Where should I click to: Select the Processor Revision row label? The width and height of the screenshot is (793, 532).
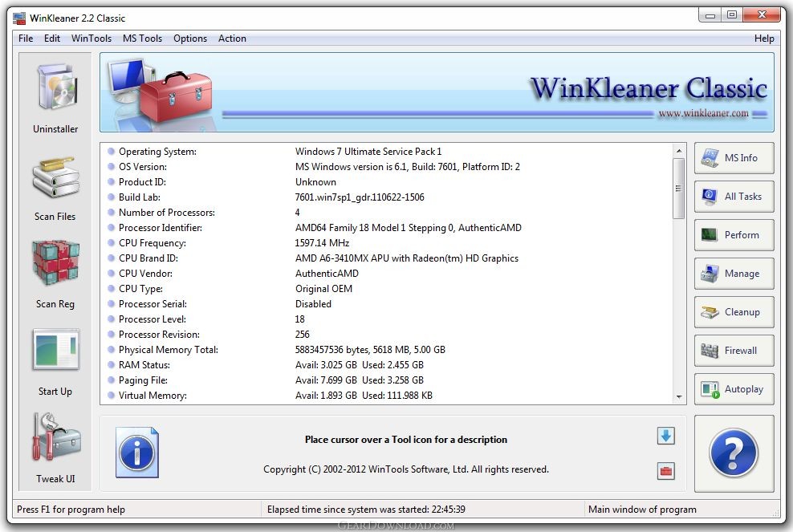159,335
